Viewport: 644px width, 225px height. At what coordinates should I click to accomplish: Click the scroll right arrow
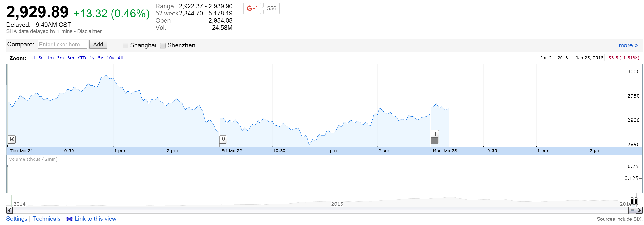point(639,210)
